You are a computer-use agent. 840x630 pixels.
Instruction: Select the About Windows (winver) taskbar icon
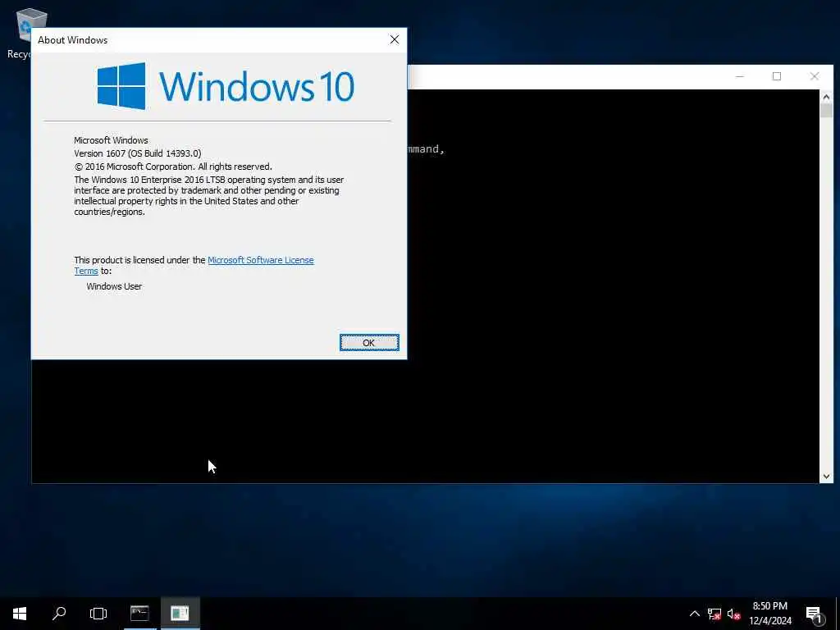tap(180, 614)
